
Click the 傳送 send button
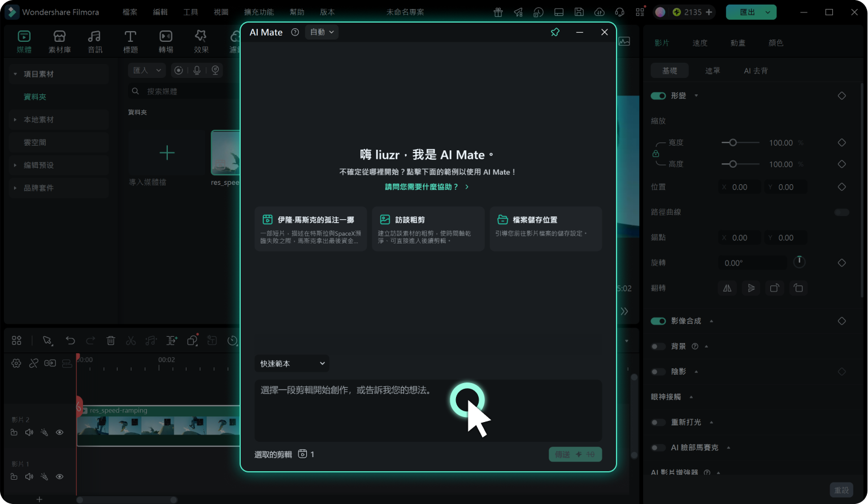click(x=575, y=454)
